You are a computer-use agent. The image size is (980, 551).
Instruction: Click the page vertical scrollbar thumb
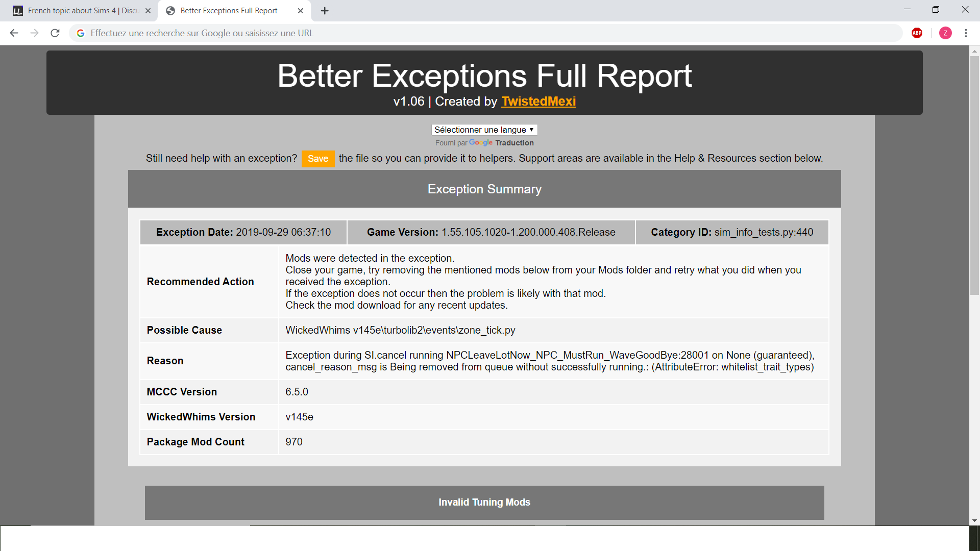974,174
